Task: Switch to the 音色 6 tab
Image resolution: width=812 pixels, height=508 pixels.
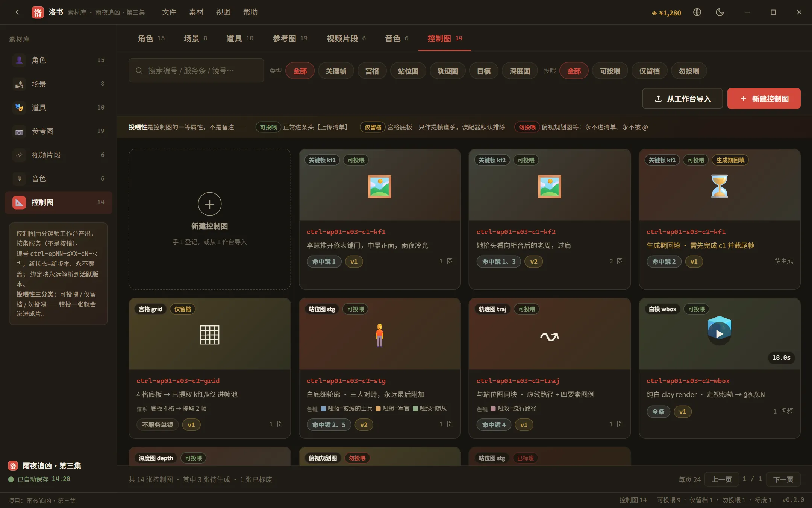Action: tap(396, 38)
